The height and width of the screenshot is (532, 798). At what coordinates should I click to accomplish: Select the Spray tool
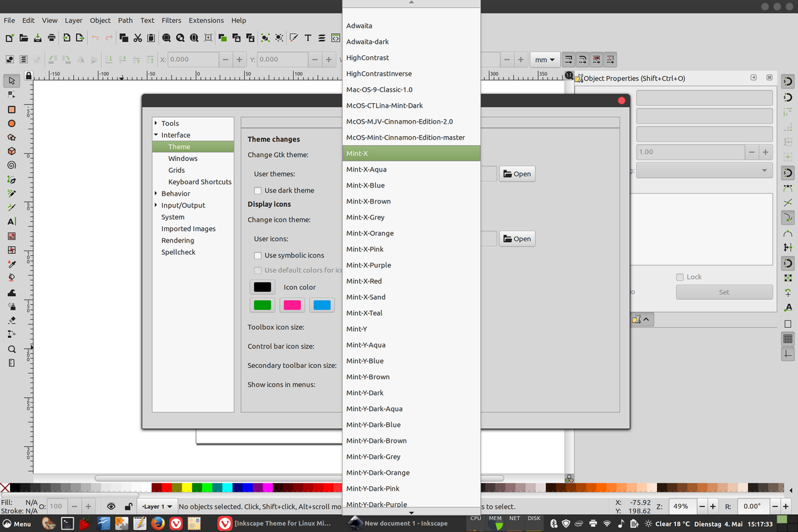click(11, 307)
